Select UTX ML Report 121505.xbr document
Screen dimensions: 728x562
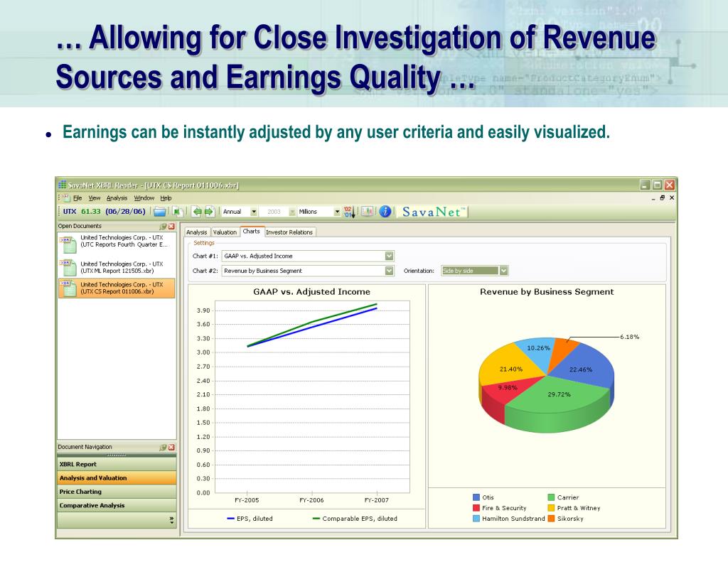117,268
